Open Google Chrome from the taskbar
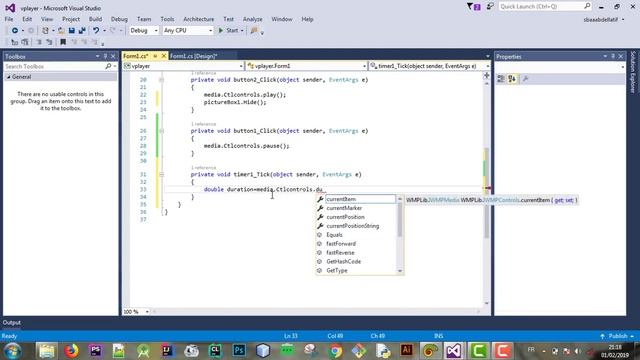The image size is (640, 360). 335,351
